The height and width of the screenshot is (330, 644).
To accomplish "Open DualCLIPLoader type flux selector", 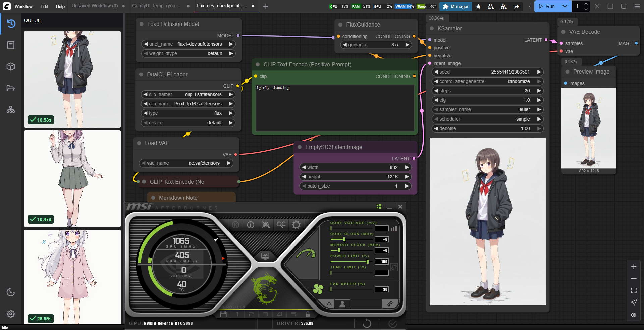I will (x=188, y=113).
